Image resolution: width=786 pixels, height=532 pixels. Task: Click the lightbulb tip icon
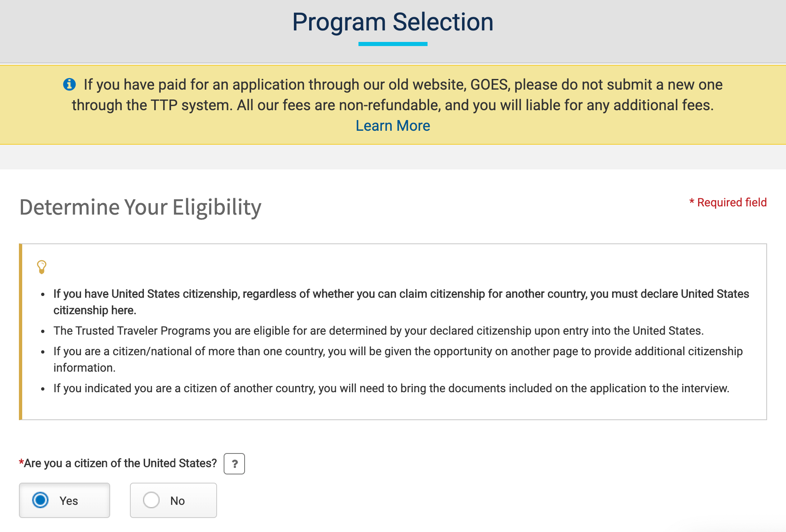(x=42, y=267)
